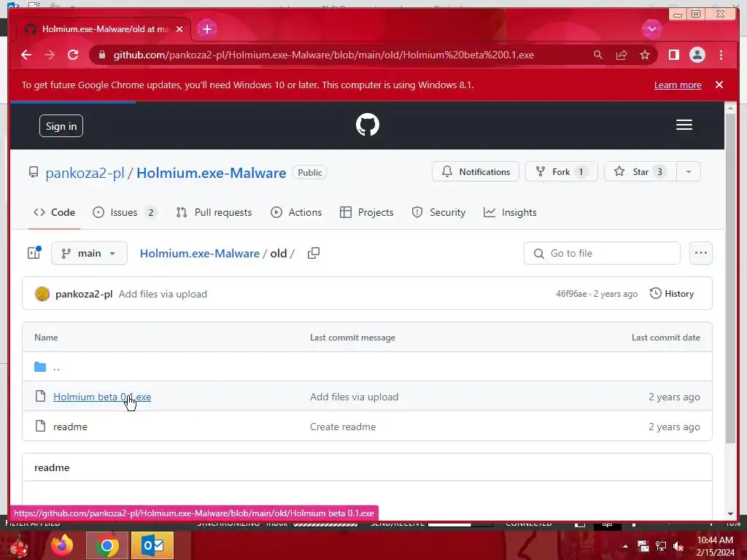
Task: Switch to the Security tab
Action: coord(438,212)
